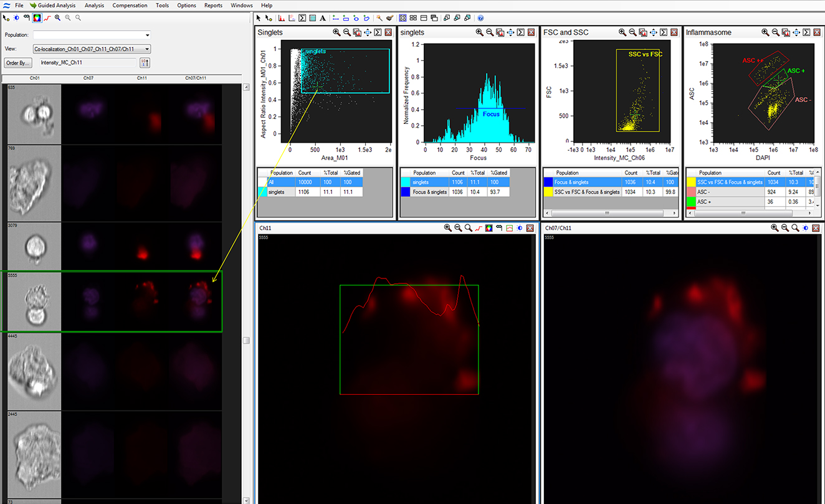Image resolution: width=825 pixels, height=504 pixels.
Task: Click the gallery show masks tool
Action: point(27,17)
